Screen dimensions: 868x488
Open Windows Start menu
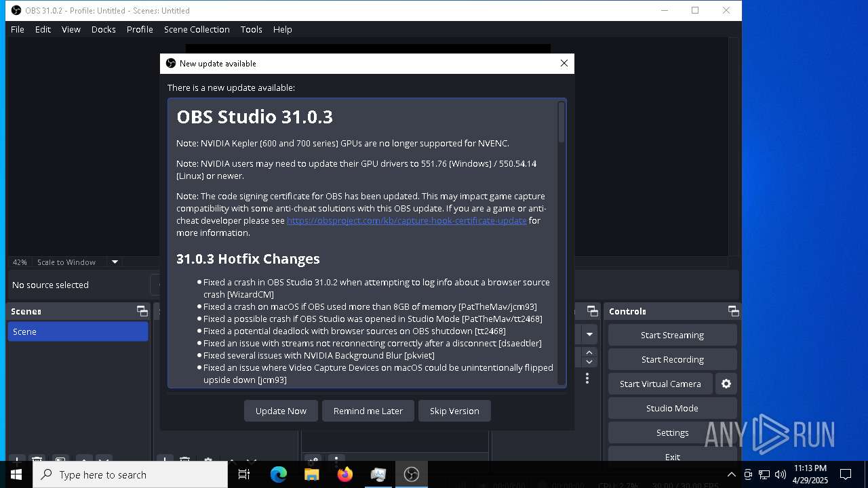(x=16, y=474)
